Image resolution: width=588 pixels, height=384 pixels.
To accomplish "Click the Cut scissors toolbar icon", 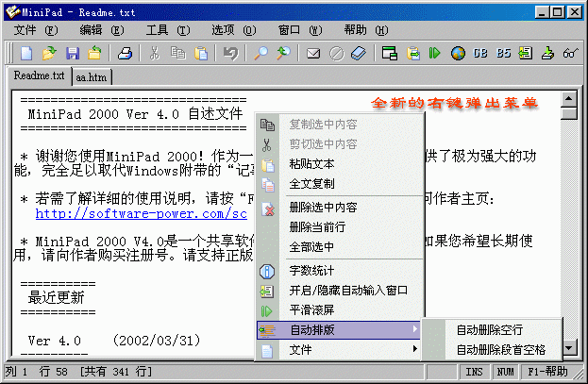I will (x=155, y=53).
